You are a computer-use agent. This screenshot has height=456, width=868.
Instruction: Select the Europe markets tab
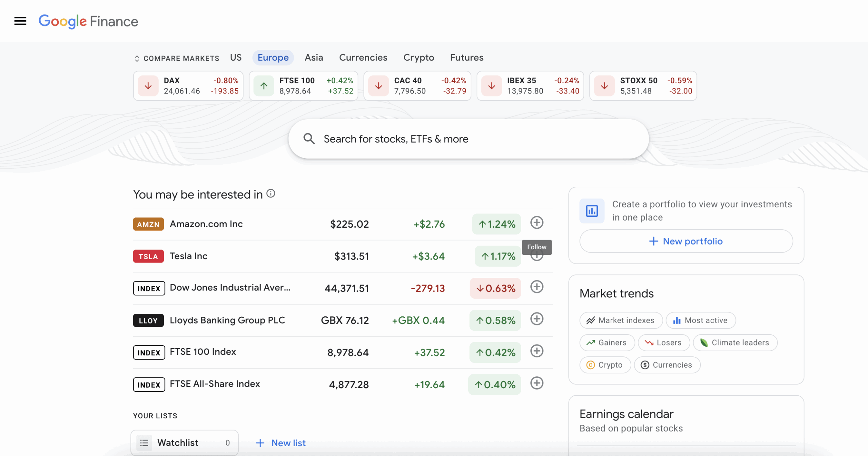[273, 58]
